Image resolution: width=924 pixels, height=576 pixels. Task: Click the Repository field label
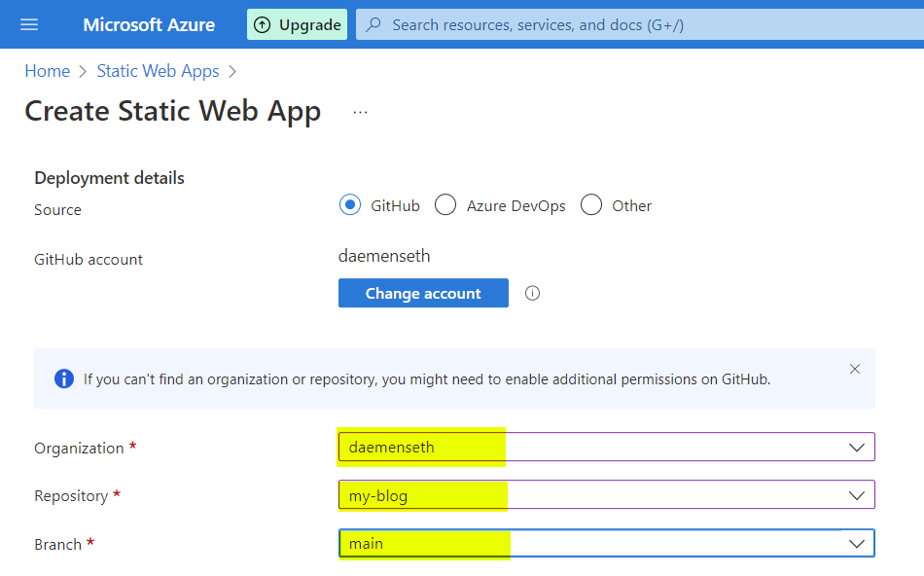pyautogui.click(x=71, y=496)
